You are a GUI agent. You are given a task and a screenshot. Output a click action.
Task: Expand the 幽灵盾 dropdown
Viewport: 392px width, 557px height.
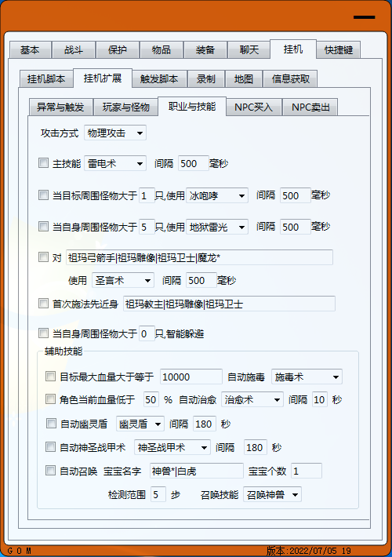point(140,424)
